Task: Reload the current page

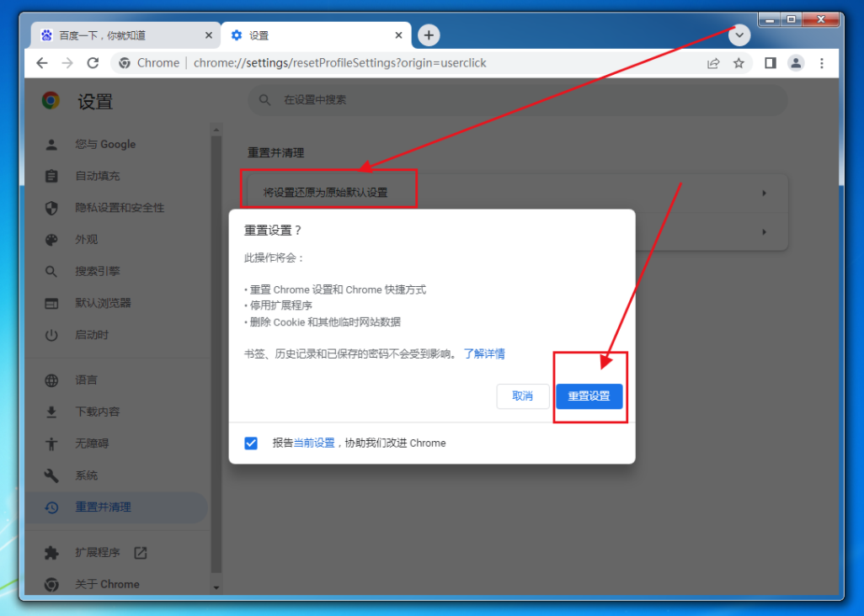Action: tap(93, 63)
